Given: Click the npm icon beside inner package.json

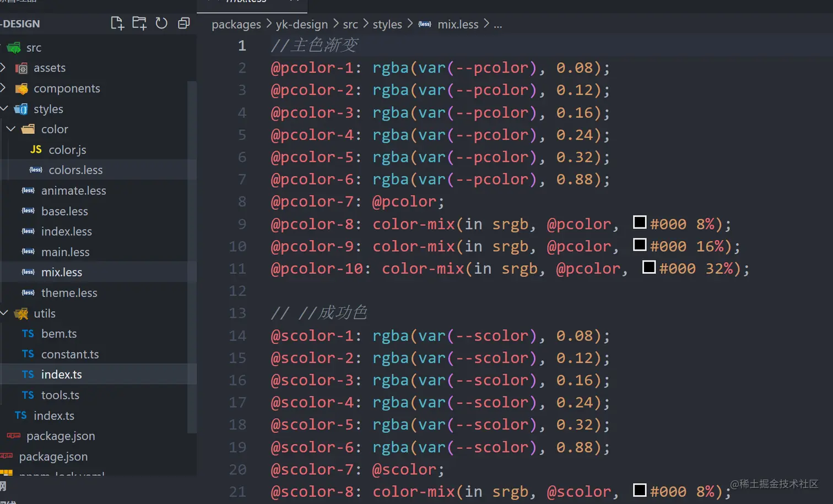Looking at the screenshot, I should point(14,436).
